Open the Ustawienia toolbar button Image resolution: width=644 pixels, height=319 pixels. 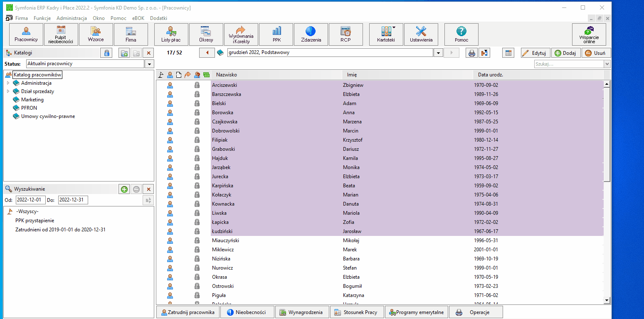click(x=421, y=34)
